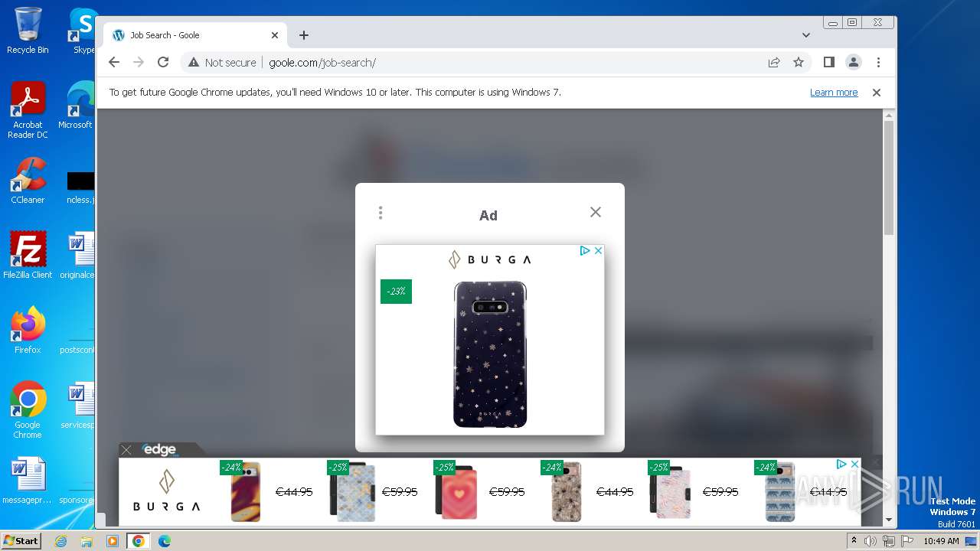The image size is (980, 551).
Task: Toggle Chrome side panel
Action: point(828,63)
